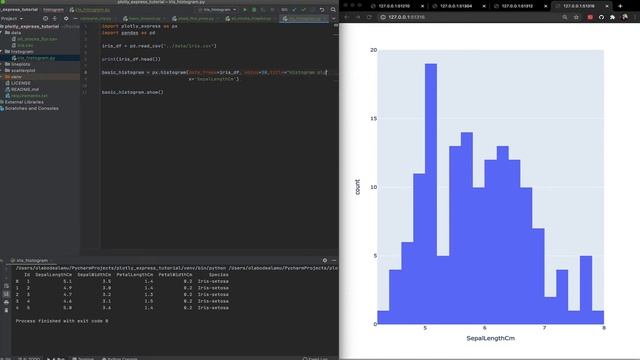This screenshot has width=640, height=360.
Task: Open Search Everywhere magnifier in PyCharm
Action: 333,9
